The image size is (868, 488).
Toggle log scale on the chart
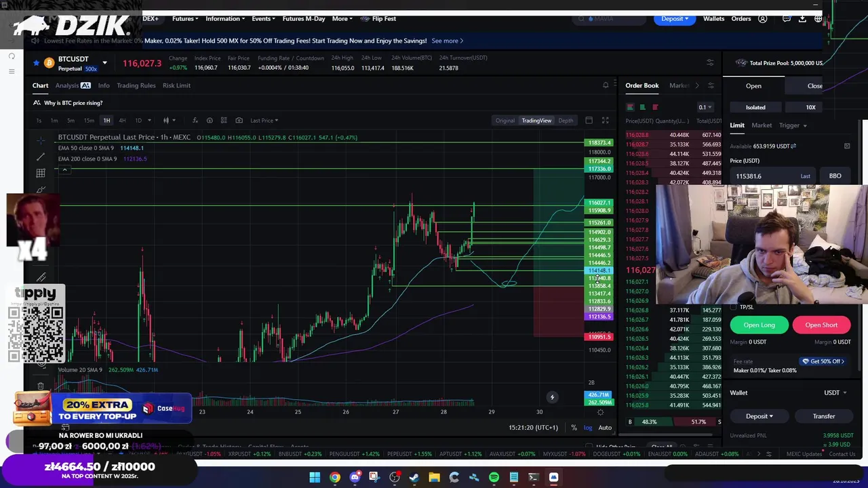tap(588, 428)
